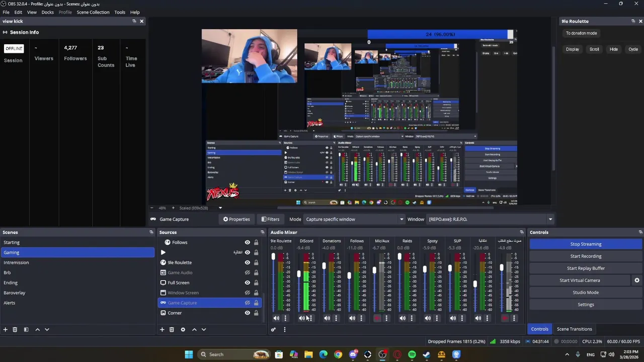
Task: Open the Raids channel options menu
Action: [412, 318]
